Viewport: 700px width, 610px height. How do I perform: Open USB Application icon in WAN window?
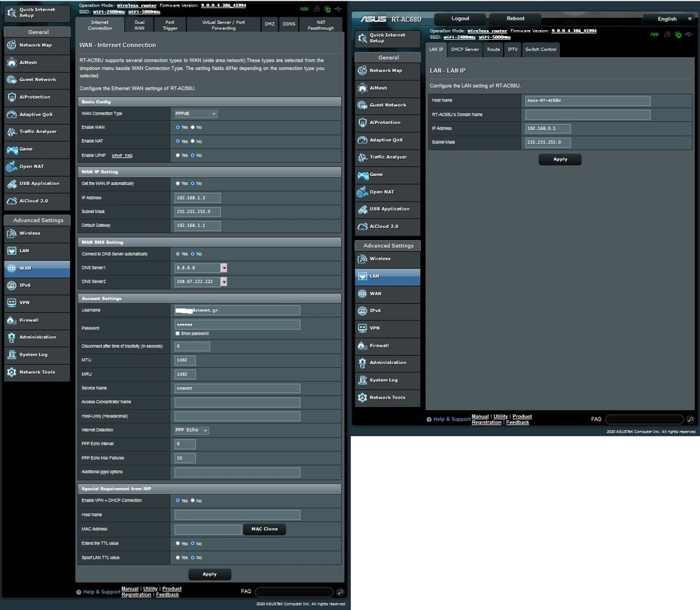[x=11, y=184]
